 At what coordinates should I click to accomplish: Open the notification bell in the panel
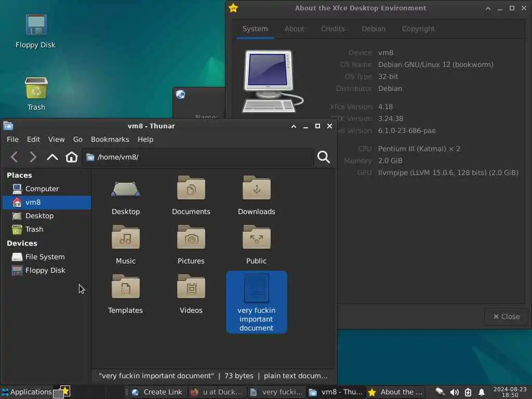click(x=482, y=392)
